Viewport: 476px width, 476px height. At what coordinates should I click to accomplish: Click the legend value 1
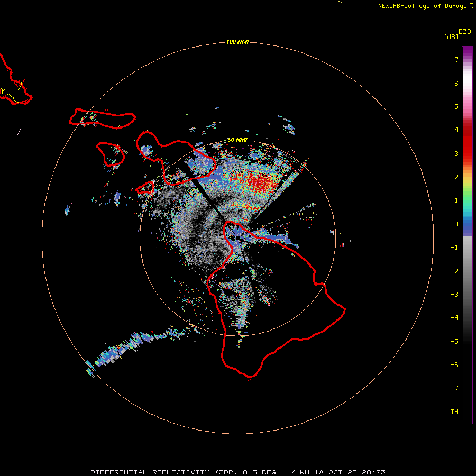[x=456, y=200]
